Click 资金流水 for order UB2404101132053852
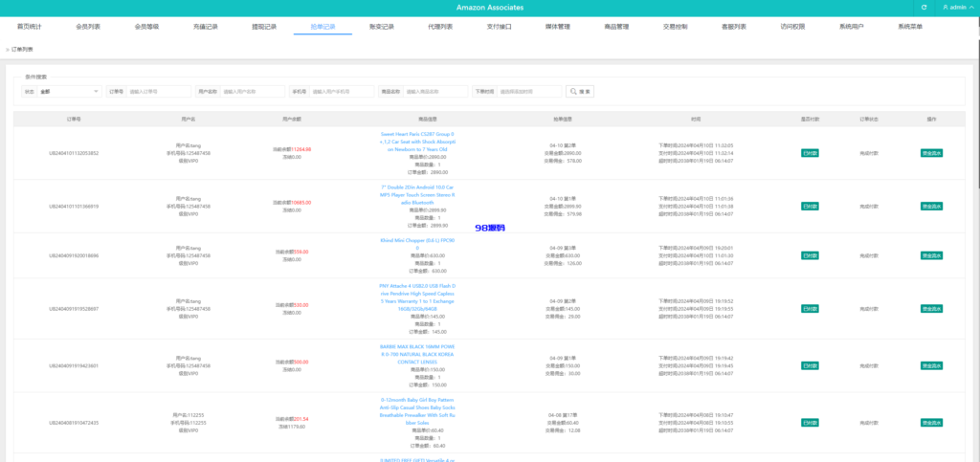This screenshot has width=980, height=462. 931,153
